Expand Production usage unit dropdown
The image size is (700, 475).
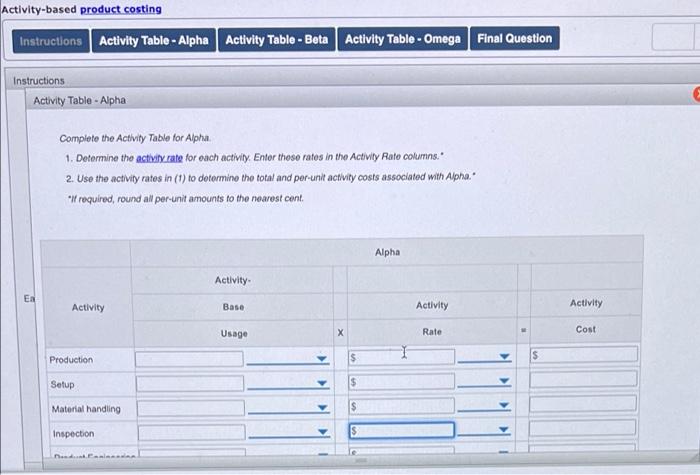coord(288,358)
